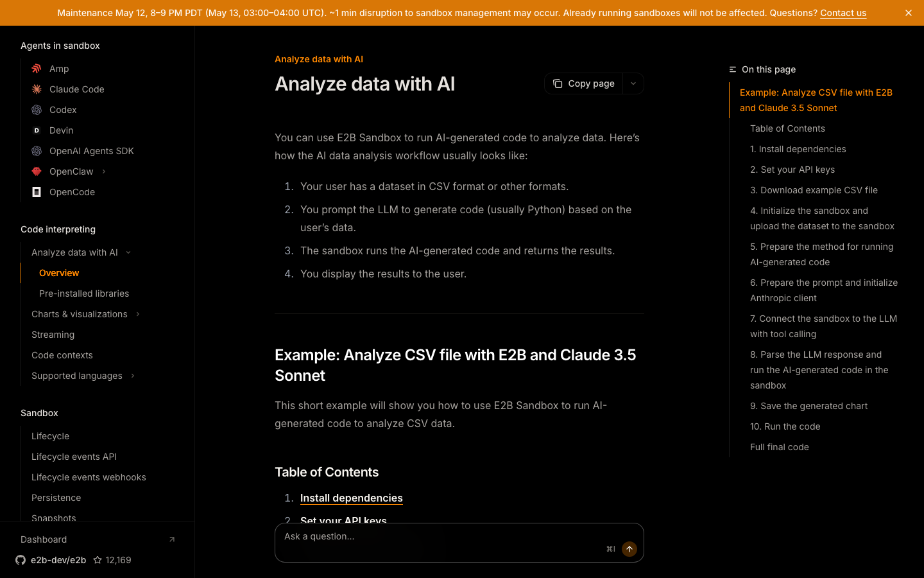Open Pre-installed libraries page
Screen dimensions: 924x578
tap(84, 293)
